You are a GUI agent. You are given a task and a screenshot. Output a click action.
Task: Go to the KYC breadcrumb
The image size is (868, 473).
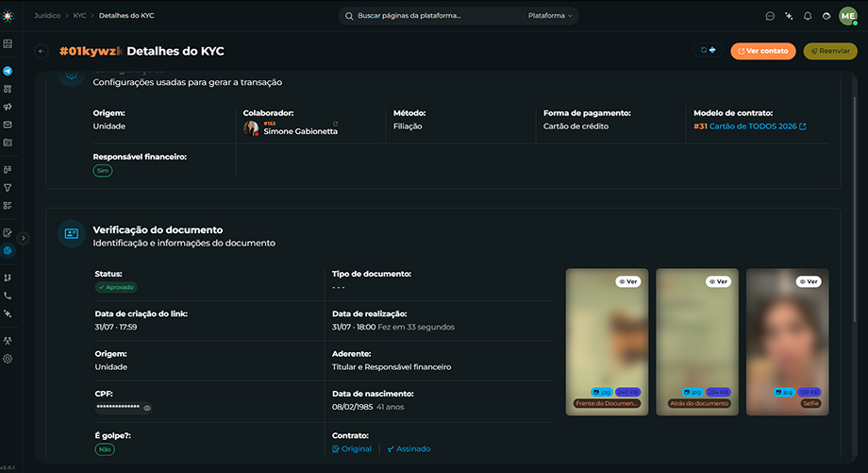pos(79,15)
